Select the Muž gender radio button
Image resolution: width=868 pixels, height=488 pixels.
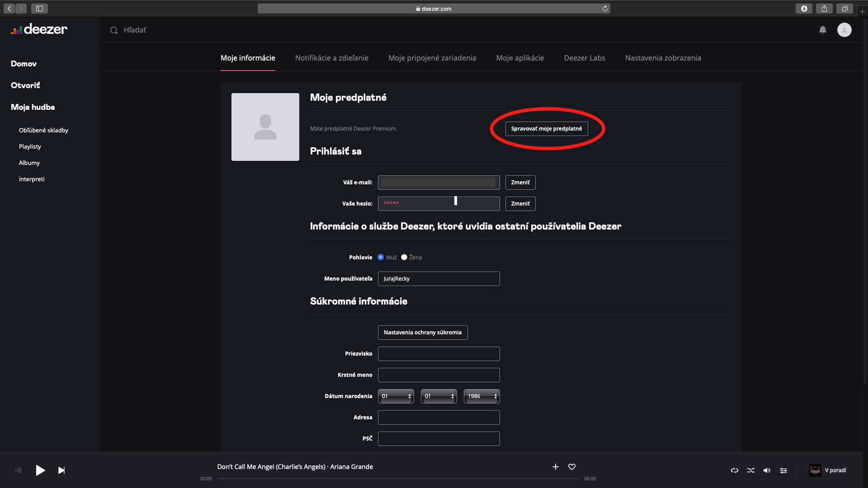(381, 257)
